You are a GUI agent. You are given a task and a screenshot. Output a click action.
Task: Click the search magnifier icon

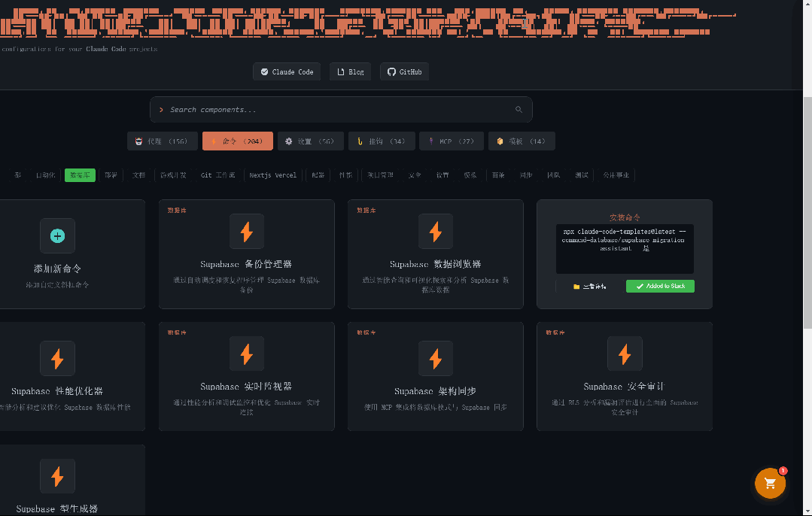pos(519,110)
